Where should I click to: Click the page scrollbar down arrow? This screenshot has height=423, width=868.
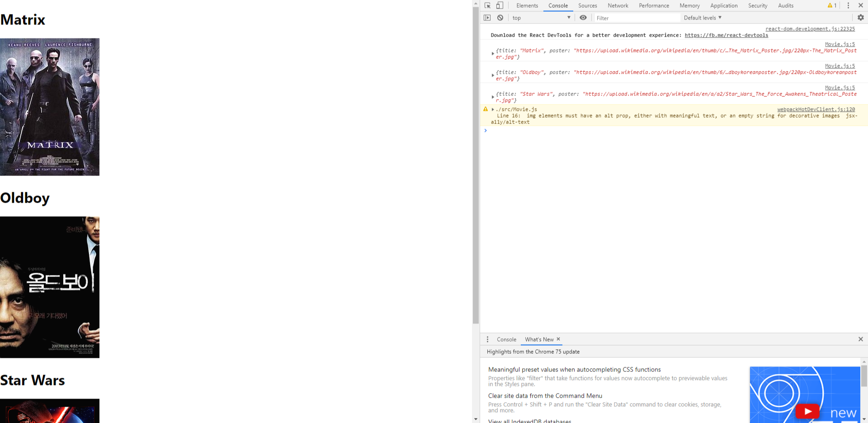(476, 419)
